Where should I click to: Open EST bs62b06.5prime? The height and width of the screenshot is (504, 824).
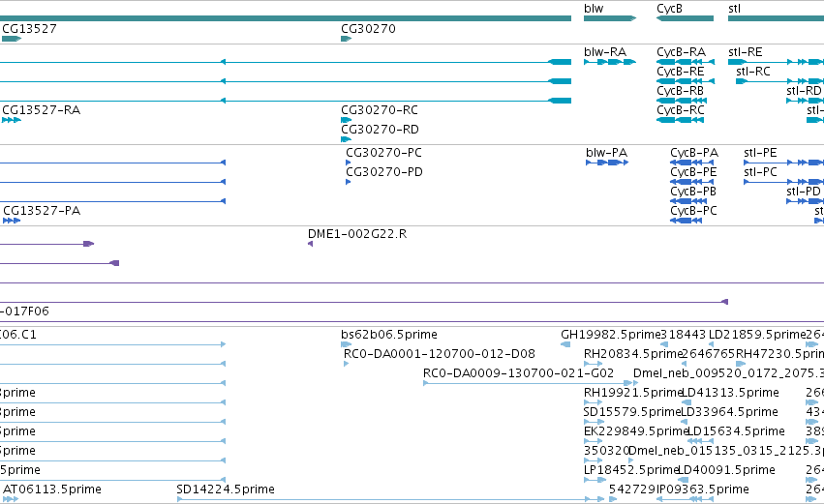(x=389, y=335)
